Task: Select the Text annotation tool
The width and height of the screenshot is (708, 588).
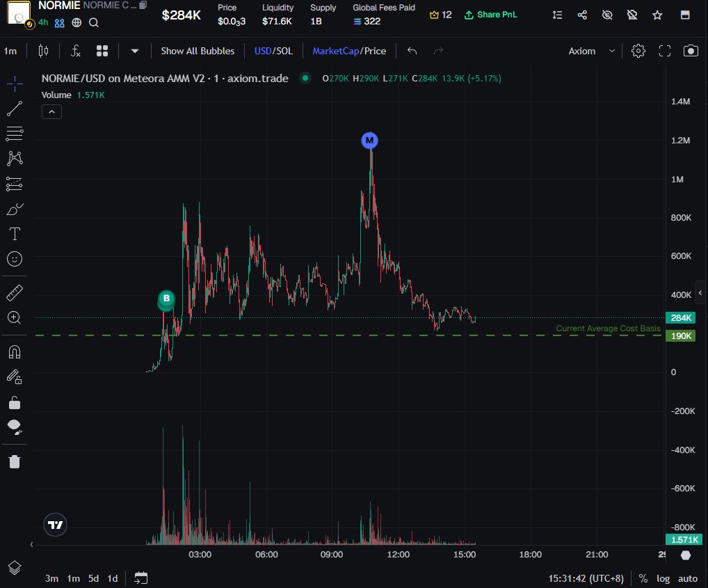Action: point(15,234)
